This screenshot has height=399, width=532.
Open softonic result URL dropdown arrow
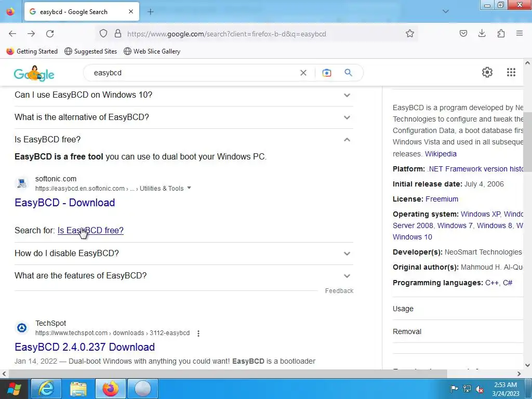pyautogui.click(x=189, y=188)
